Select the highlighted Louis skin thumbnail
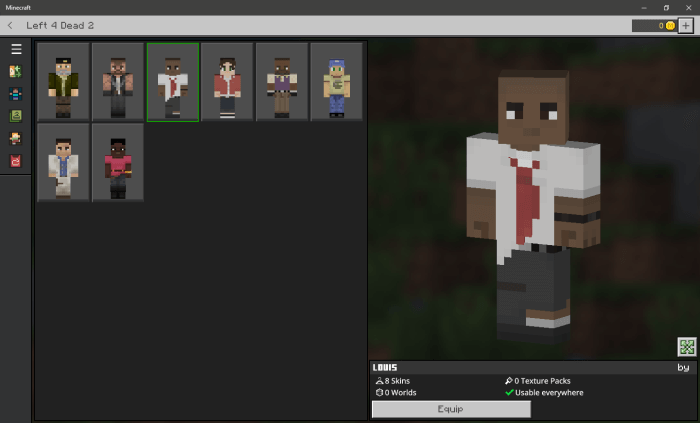 click(172, 81)
